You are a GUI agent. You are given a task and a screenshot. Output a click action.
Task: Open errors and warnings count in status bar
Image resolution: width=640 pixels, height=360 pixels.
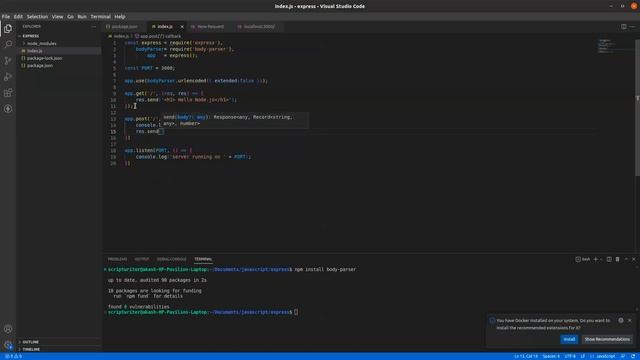(13, 356)
